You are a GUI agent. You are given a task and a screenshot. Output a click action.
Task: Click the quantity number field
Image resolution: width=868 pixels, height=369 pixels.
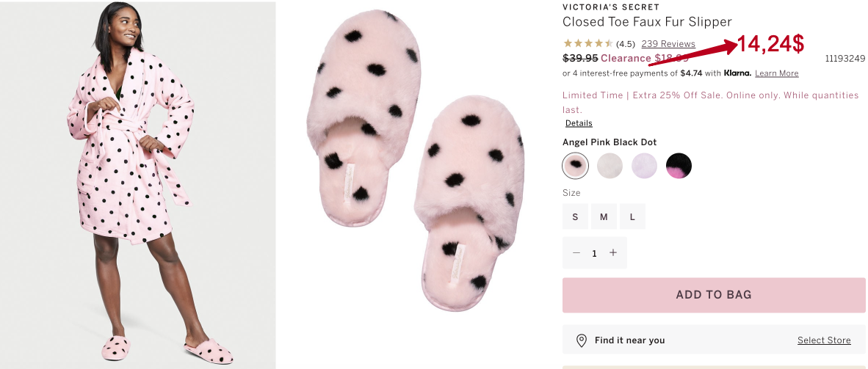[594, 253]
